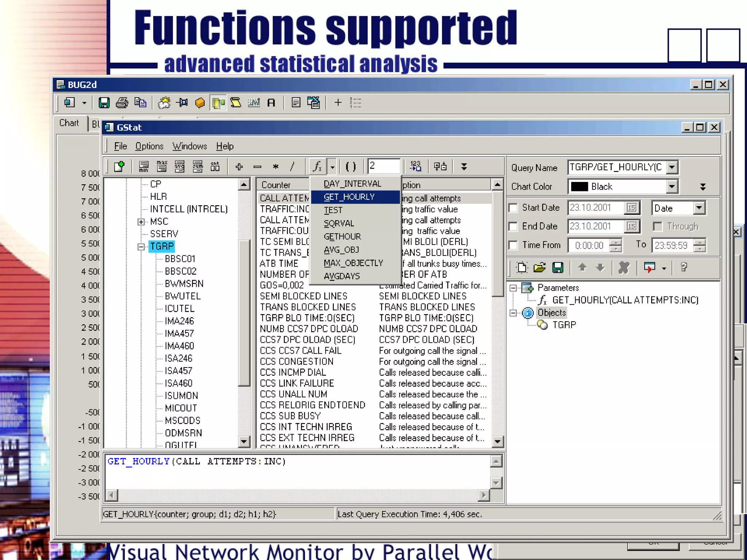Viewport: 747px width, 560px height.
Task: Open End Date calendar picker button
Action: tap(632, 226)
